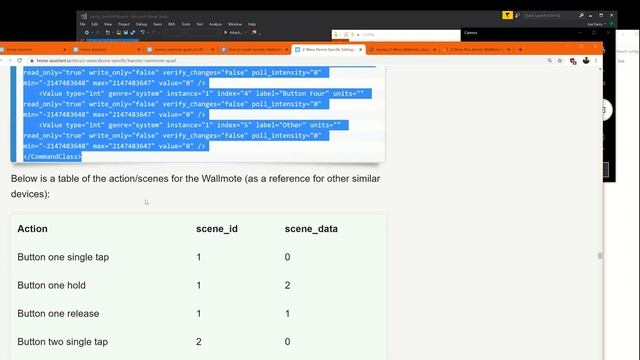Click 'Button two single tap' row text
This screenshot has height=360, width=640.
coord(63,342)
